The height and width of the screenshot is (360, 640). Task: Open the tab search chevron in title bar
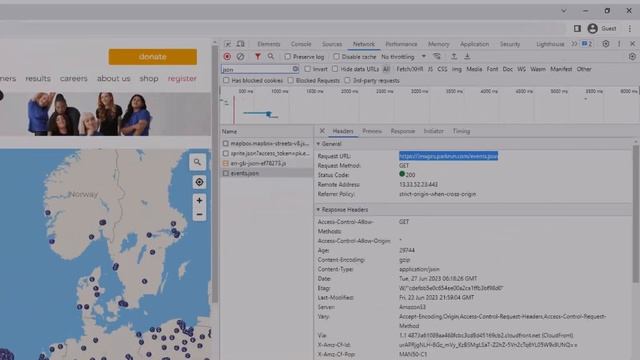[x=564, y=11]
